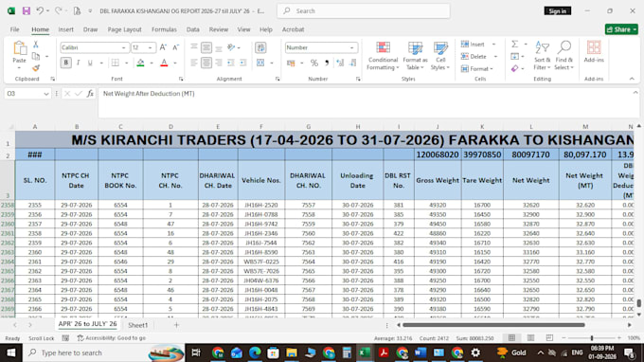Click the Add-ins icon

tap(594, 51)
